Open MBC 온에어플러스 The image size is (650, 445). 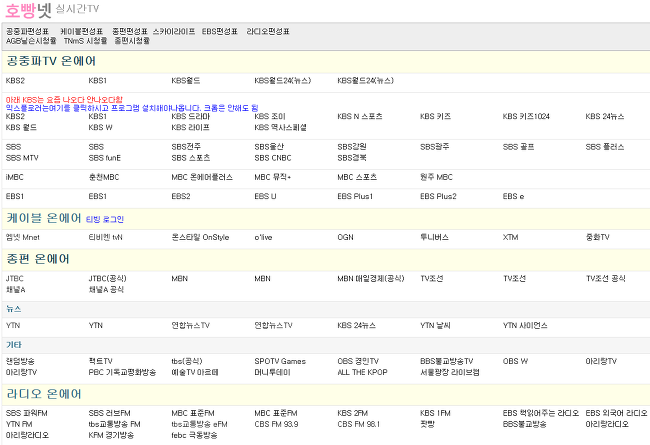click(x=202, y=177)
